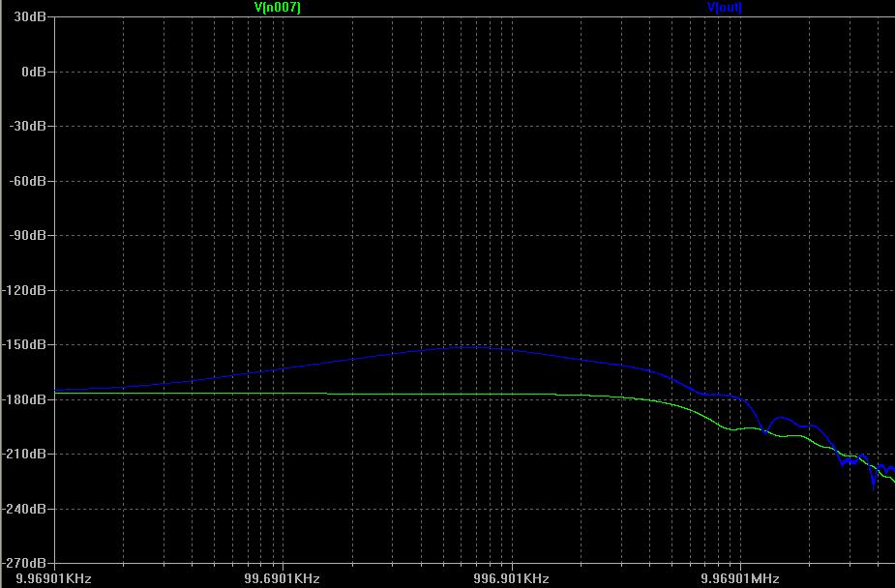
Task: Click the -180dB axis label
Action: point(24,399)
